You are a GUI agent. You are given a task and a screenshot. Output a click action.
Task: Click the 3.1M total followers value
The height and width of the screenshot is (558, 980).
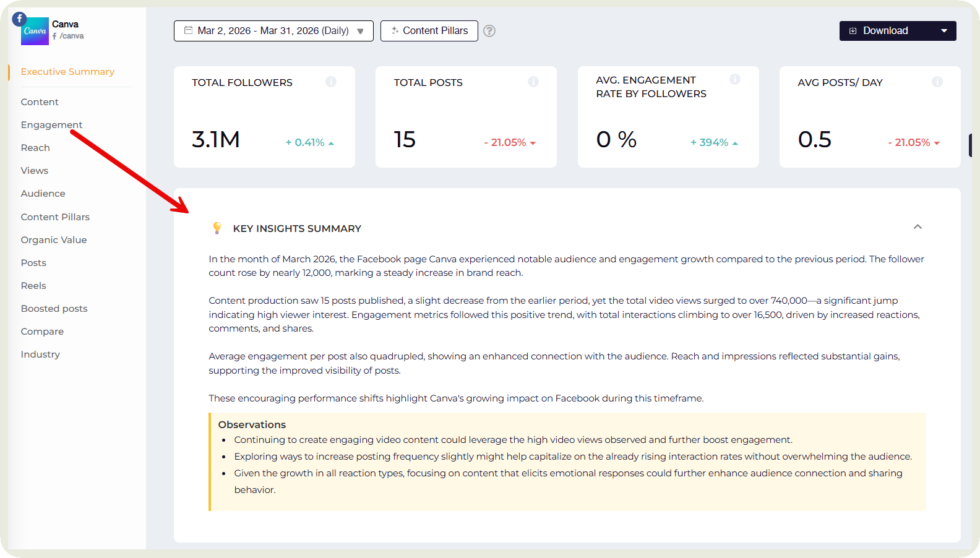point(216,140)
